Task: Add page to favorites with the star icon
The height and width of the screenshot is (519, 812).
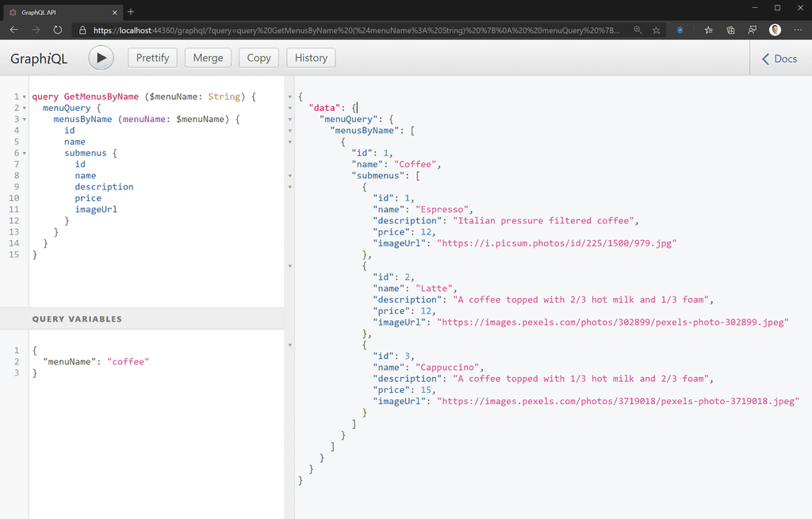Action: click(x=656, y=29)
